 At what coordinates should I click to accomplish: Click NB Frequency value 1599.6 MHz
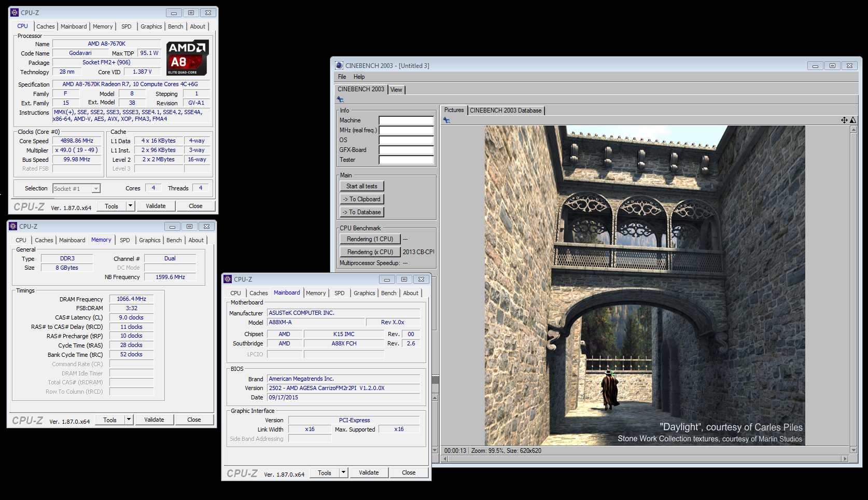(x=170, y=277)
